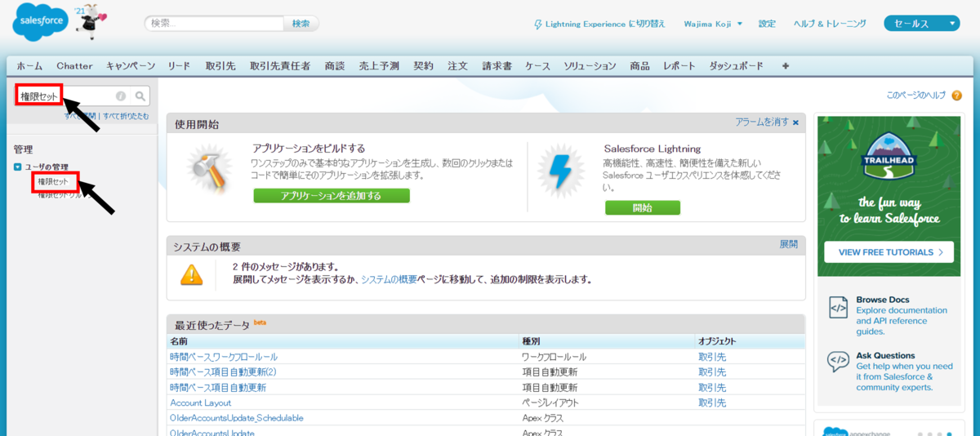
Task: Click the header 検索 input field
Action: tap(214, 24)
